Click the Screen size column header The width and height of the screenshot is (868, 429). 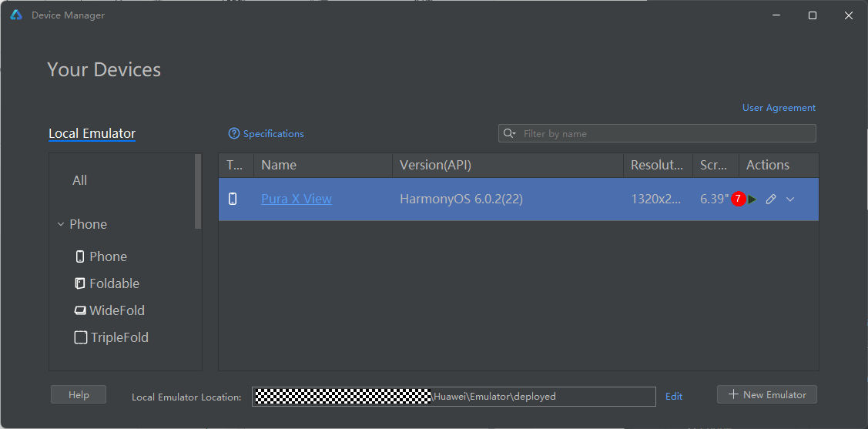[x=716, y=165]
